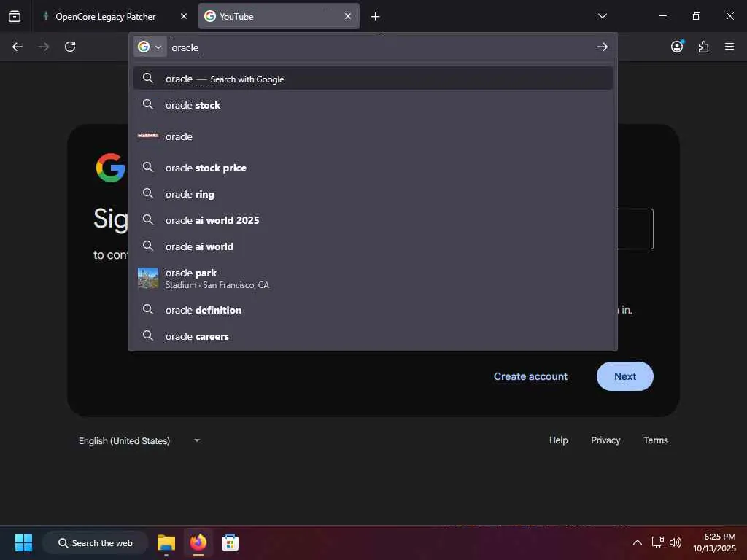This screenshot has height=560, width=747.
Task: Select 'oracle — Search with Google' suggestion
Action: point(373,79)
